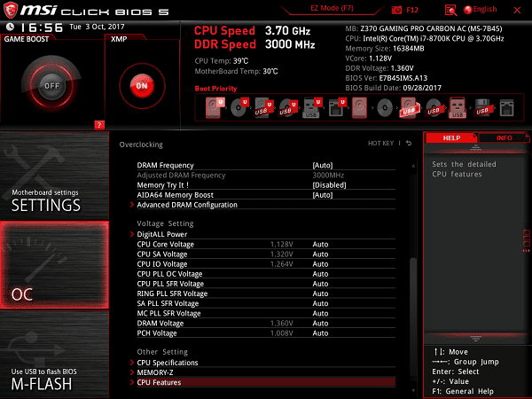Open the SETTINGS motherboard settings section

54,176
